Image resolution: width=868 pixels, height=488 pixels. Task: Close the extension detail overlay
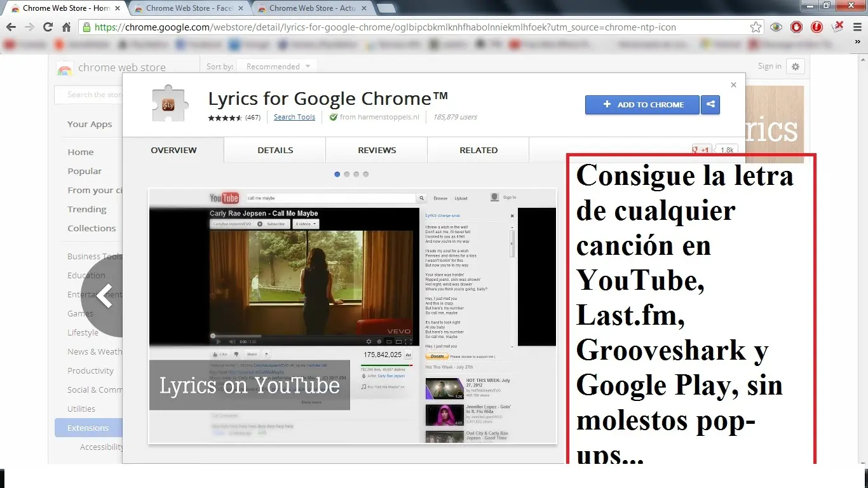(733, 85)
